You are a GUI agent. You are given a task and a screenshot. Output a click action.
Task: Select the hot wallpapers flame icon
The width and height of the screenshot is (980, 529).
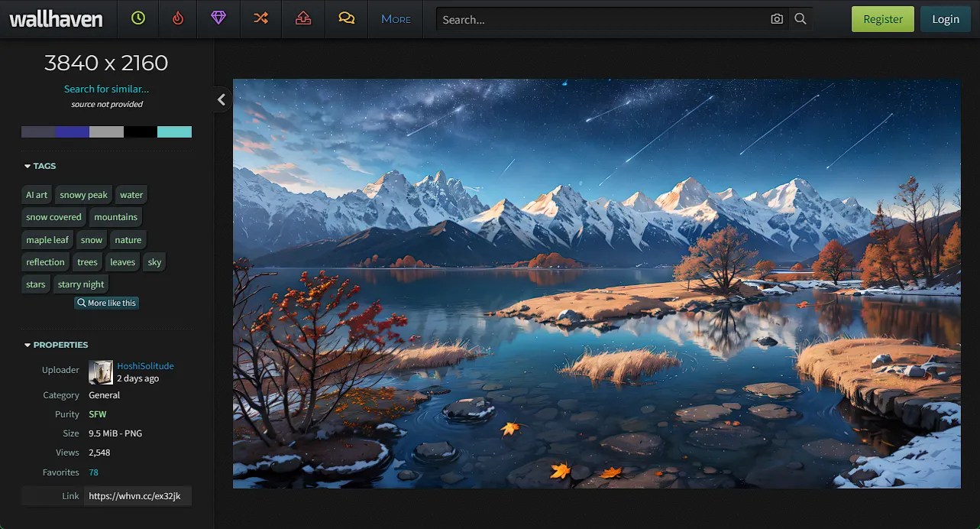pyautogui.click(x=177, y=19)
